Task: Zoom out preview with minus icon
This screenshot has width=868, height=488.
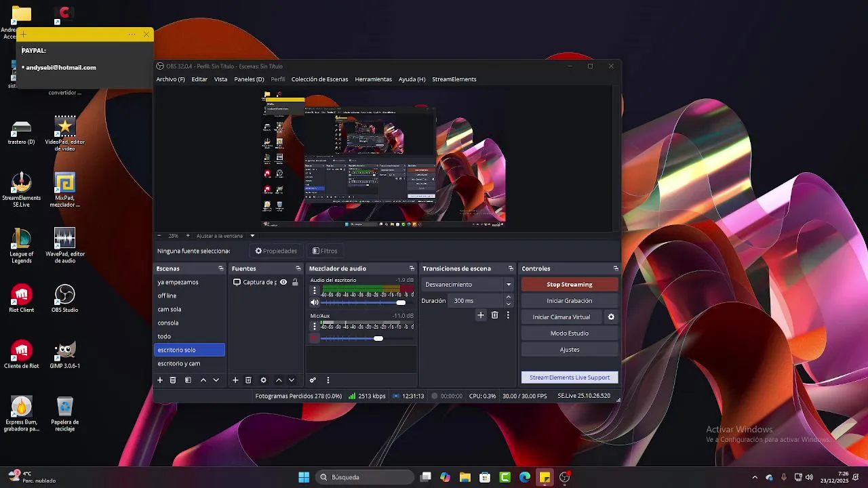Action: click(x=159, y=236)
